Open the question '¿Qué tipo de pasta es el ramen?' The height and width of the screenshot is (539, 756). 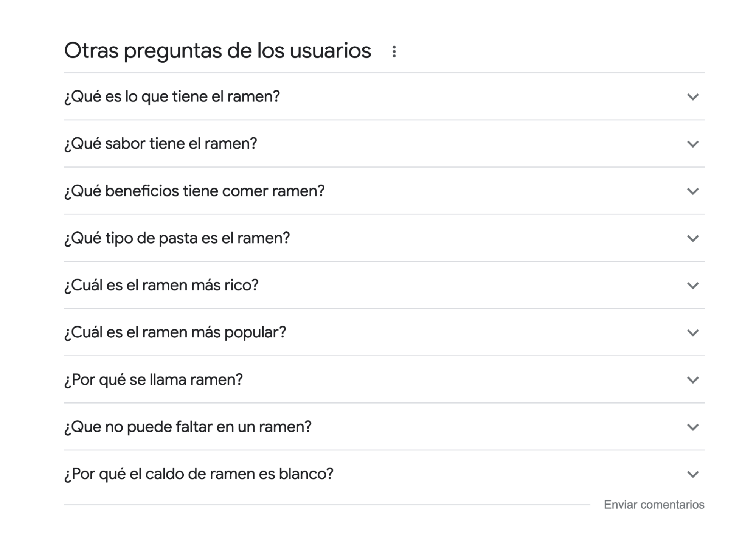pyautogui.click(x=177, y=238)
